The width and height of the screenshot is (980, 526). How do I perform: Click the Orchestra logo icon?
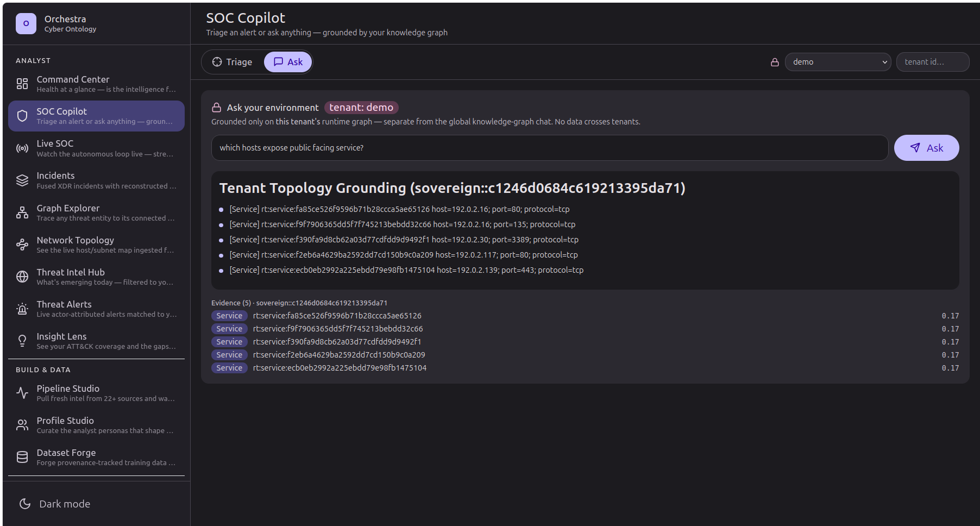[26, 24]
